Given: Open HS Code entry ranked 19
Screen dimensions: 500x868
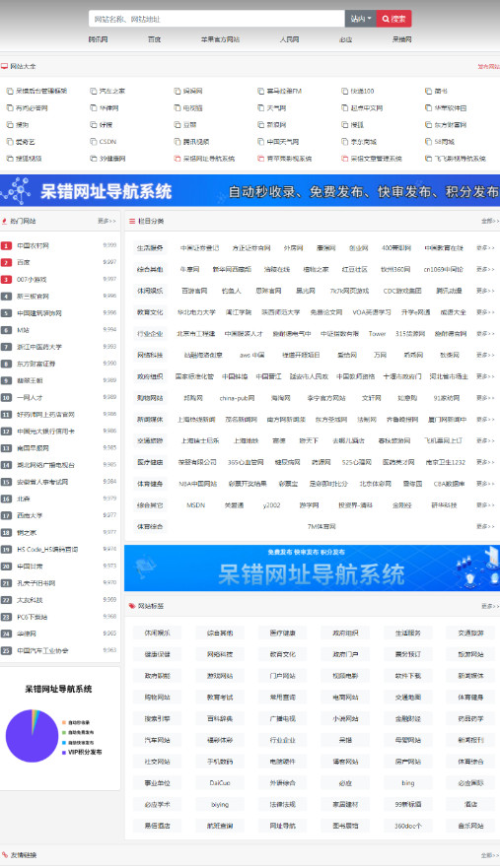Looking at the screenshot, I should click(x=47, y=549).
